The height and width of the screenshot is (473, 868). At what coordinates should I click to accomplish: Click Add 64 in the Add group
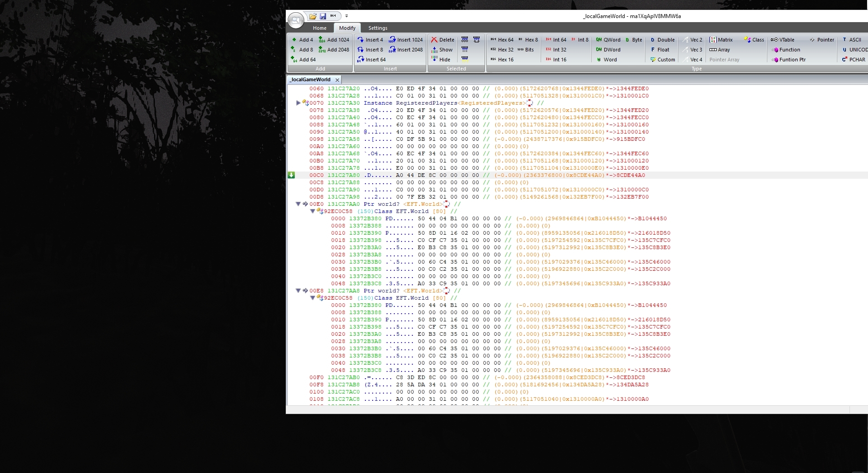pyautogui.click(x=303, y=60)
